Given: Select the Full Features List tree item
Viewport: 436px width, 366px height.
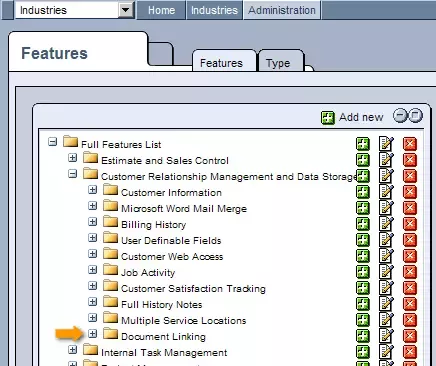Looking at the screenshot, I should 121,144.
